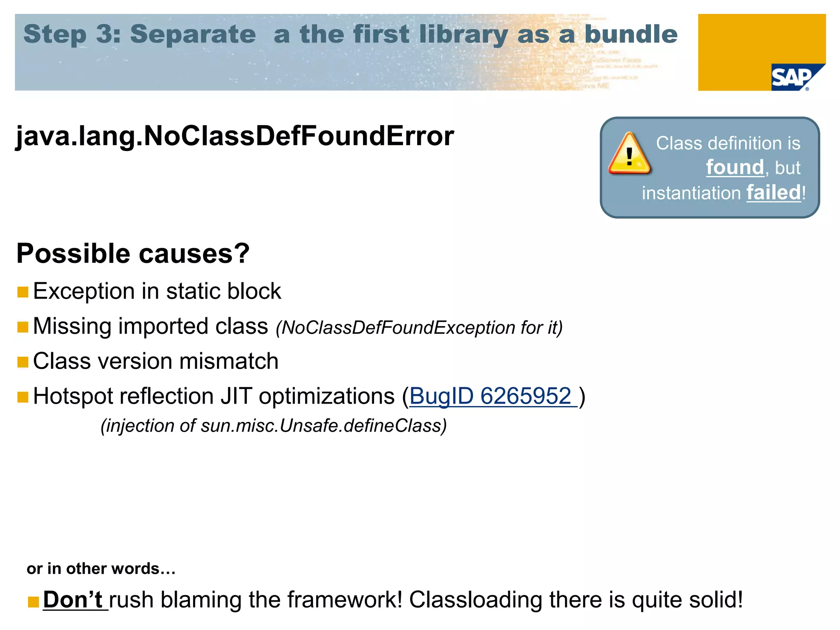Image resolution: width=840 pixels, height=630 pixels.
Task: Click the bullet beside 'Don't rush blaming'
Action: point(33,602)
